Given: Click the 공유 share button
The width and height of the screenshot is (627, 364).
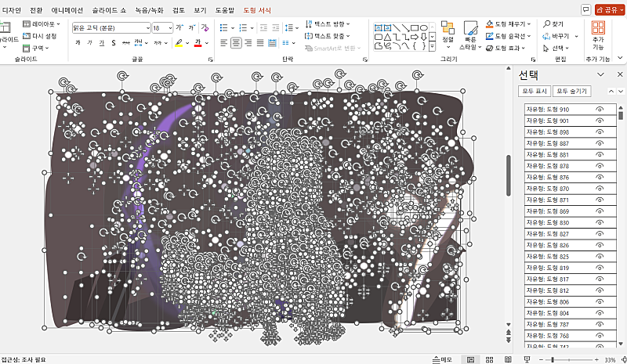Looking at the screenshot, I should 609,9.
